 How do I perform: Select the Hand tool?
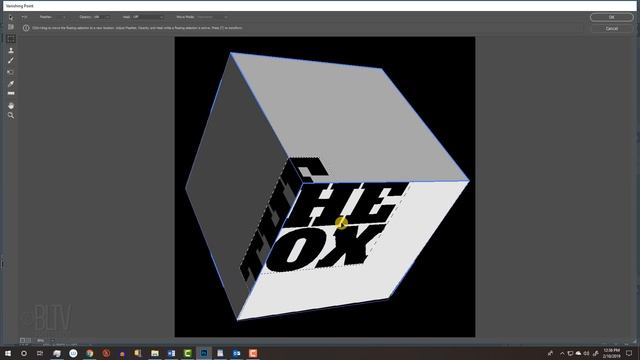click(11, 106)
